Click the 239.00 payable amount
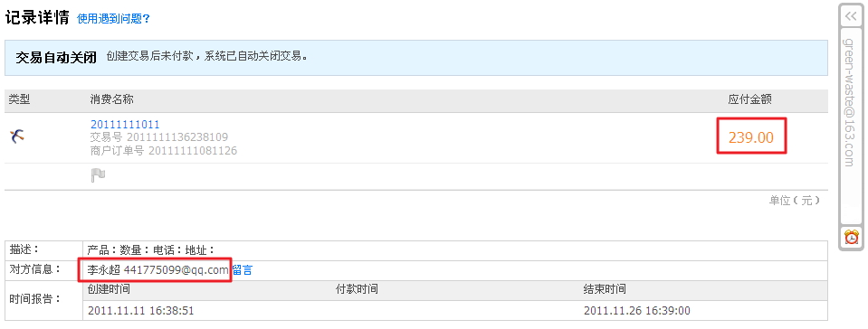The image size is (868, 329). (751, 137)
